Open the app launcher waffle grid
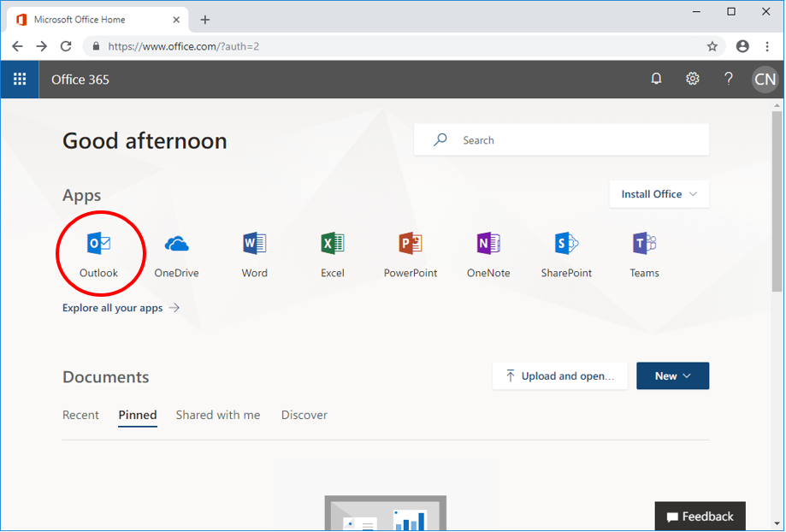This screenshot has height=532, width=786. (x=20, y=80)
